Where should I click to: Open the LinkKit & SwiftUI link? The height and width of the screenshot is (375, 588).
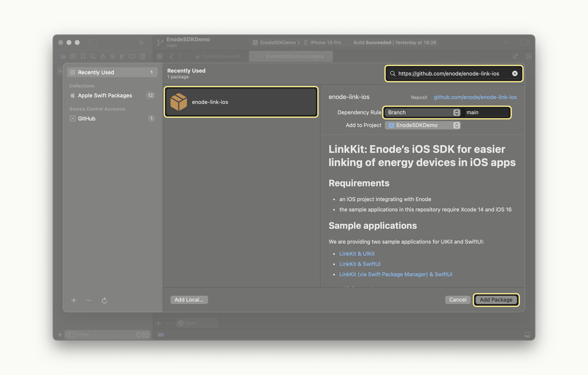(360, 264)
